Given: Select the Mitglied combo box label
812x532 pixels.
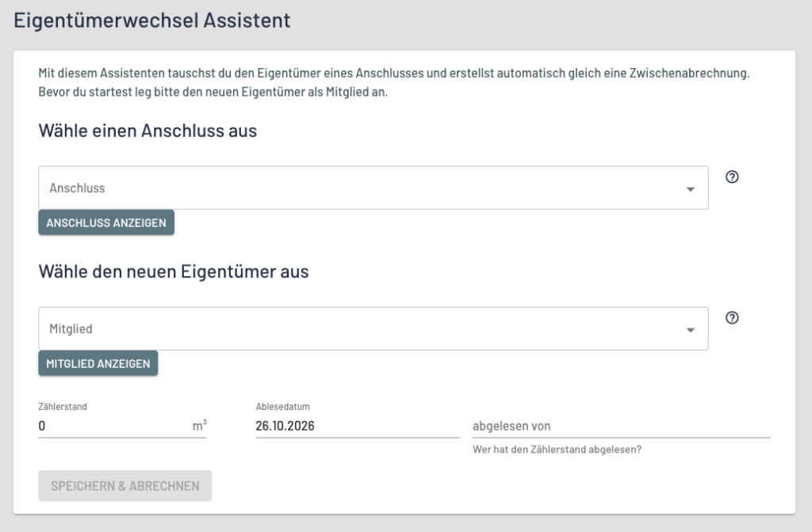Looking at the screenshot, I should coord(71,329).
